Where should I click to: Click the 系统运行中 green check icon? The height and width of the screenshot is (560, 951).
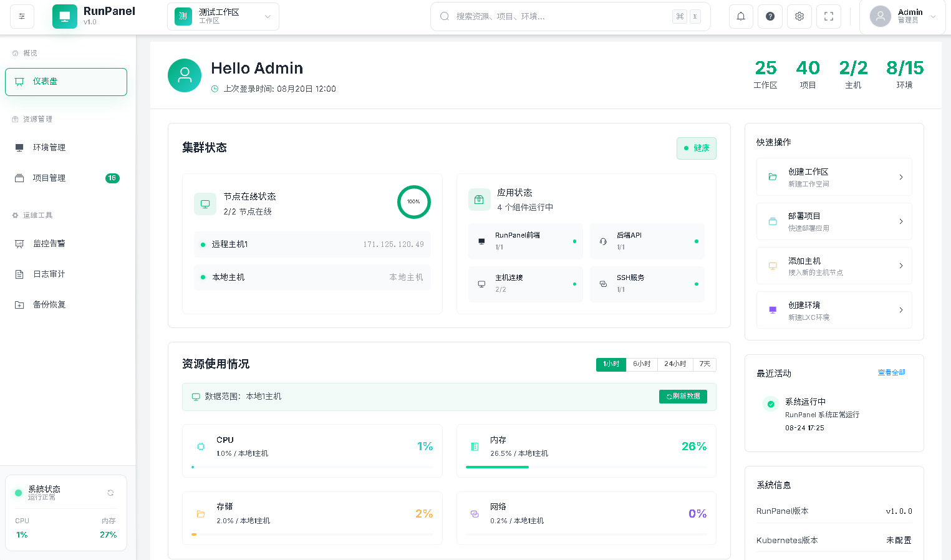pos(771,404)
